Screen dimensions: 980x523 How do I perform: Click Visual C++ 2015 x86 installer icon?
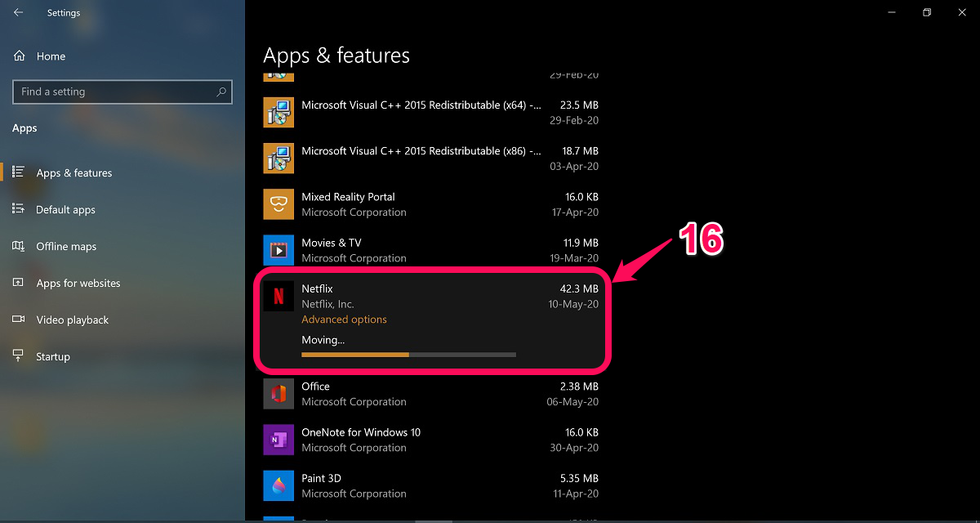click(278, 159)
